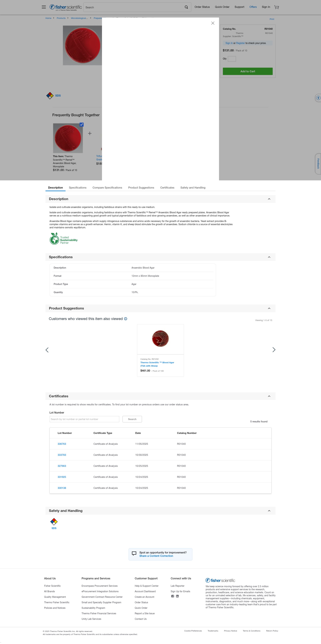Open Help & Support Center footer link

click(x=147, y=586)
